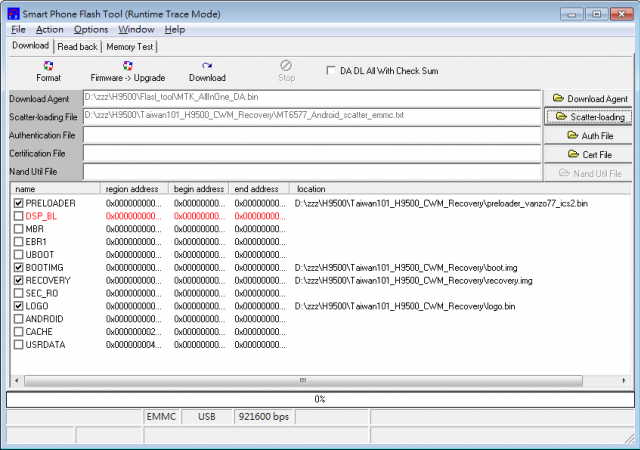Minimize the Flash Tool window
Viewport: 640px width, 450px height.
[571, 14]
